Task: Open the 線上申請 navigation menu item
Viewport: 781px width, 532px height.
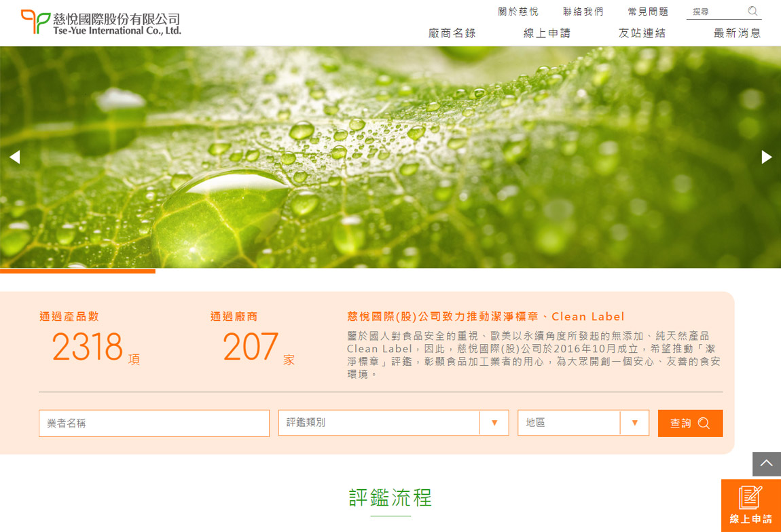Action: (547, 33)
